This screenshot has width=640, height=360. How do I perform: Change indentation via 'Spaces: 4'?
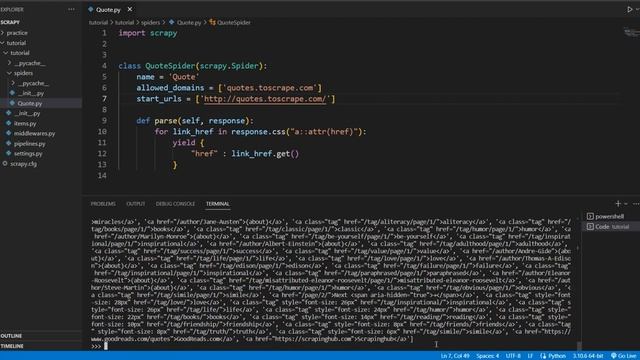click(487, 356)
